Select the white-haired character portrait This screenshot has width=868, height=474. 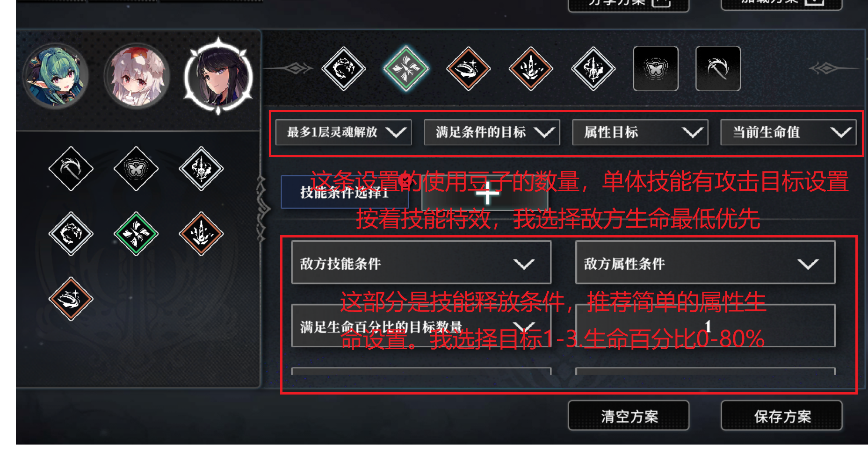pyautogui.click(x=137, y=76)
